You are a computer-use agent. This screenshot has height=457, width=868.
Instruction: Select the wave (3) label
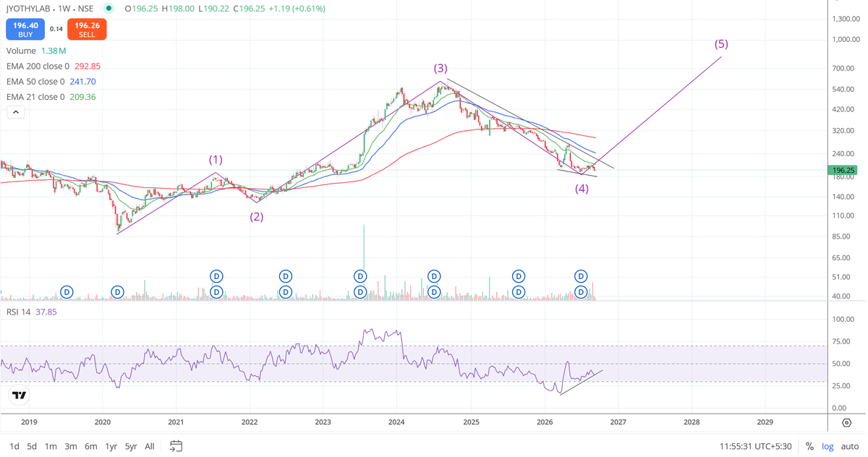441,69
